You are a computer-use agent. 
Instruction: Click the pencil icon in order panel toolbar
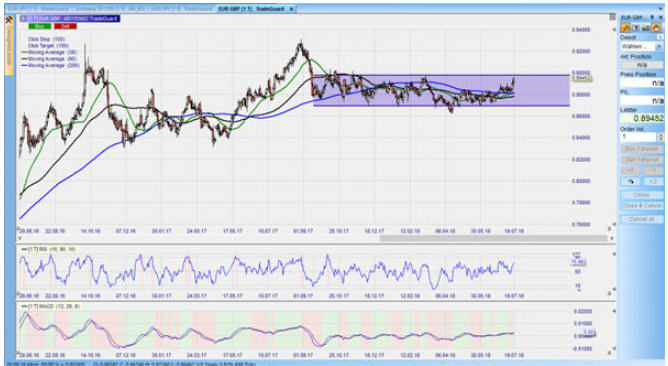tap(625, 28)
